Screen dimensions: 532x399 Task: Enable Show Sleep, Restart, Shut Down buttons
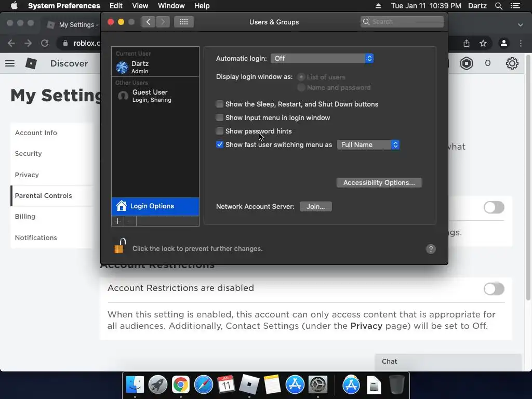coord(220,104)
